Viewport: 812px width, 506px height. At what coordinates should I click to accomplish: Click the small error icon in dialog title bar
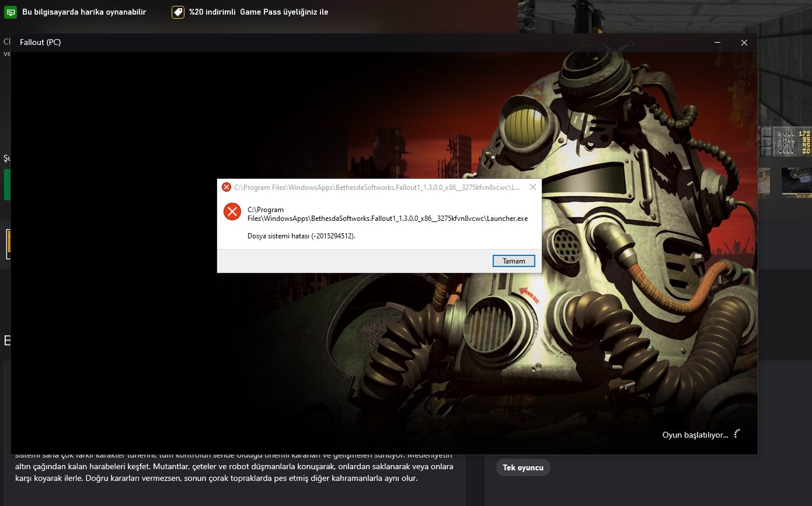226,187
